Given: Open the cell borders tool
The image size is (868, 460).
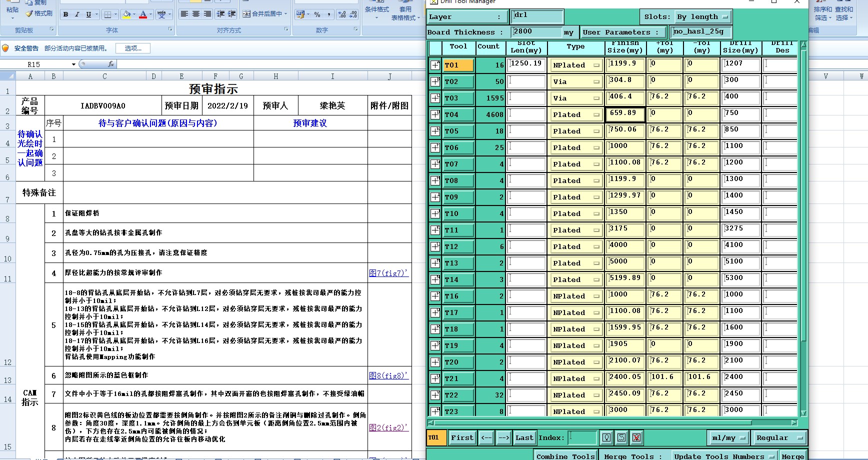Looking at the screenshot, I should [x=107, y=14].
